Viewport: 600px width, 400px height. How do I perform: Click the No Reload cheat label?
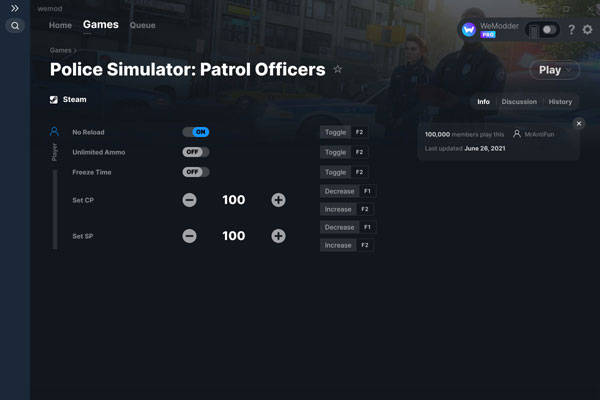tap(88, 132)
